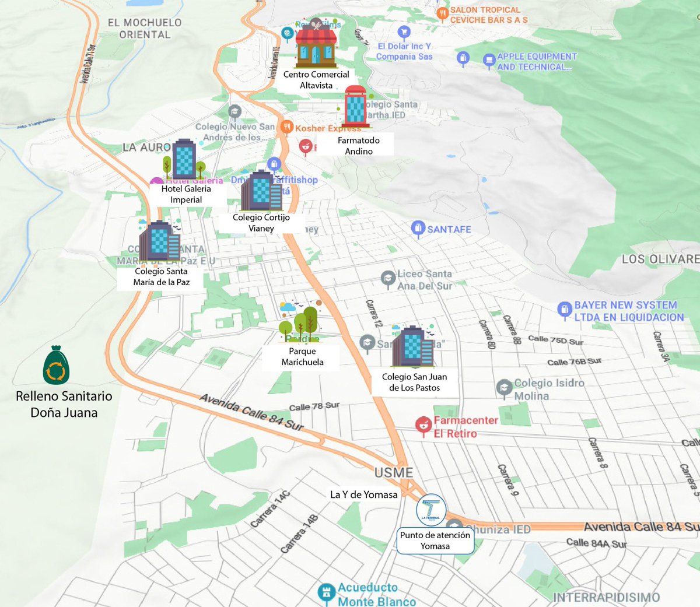Click the Punto de atención Yomasa terminal logo
The width and height of the screenshot is (700, 607).
432,510
